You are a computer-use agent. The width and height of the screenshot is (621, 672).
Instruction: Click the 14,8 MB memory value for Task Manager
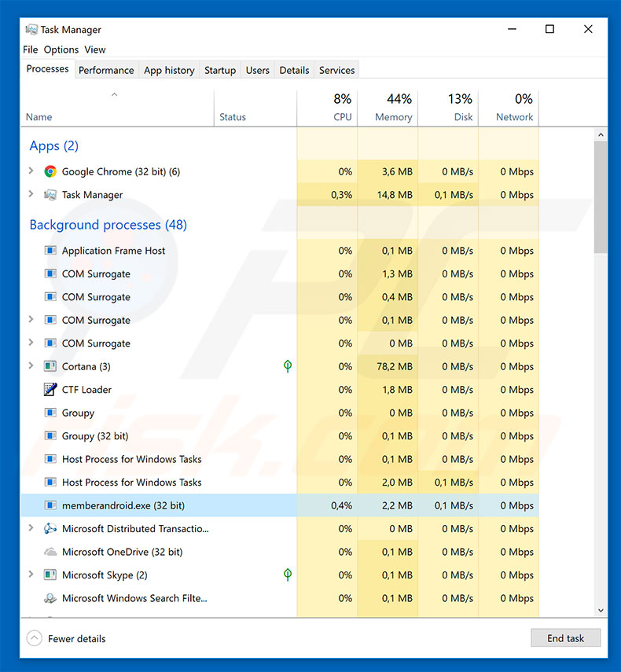click(x=395, y=195)
